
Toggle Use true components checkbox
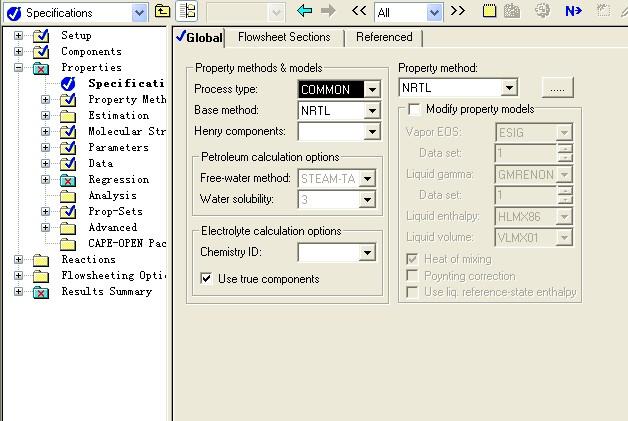(206, 278)
